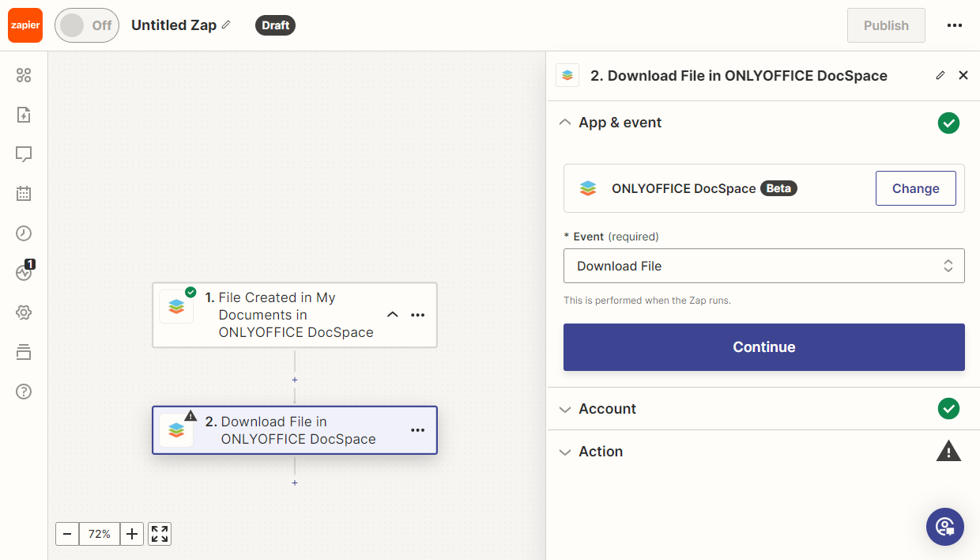This screenshot has height=560, width=980.
Task: Click the fit-to-view canvas icon
Action: pyautogui.click(x=160, y=534)
